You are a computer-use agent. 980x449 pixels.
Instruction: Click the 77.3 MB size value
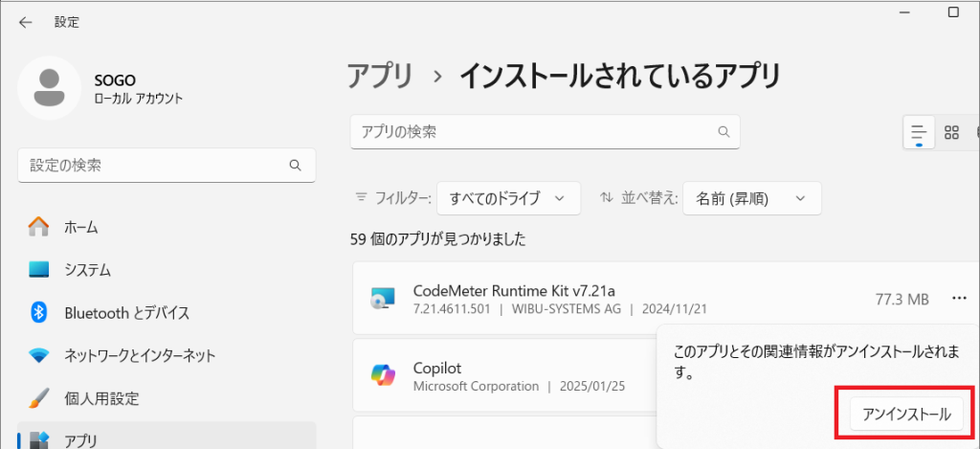coord(902,299)
